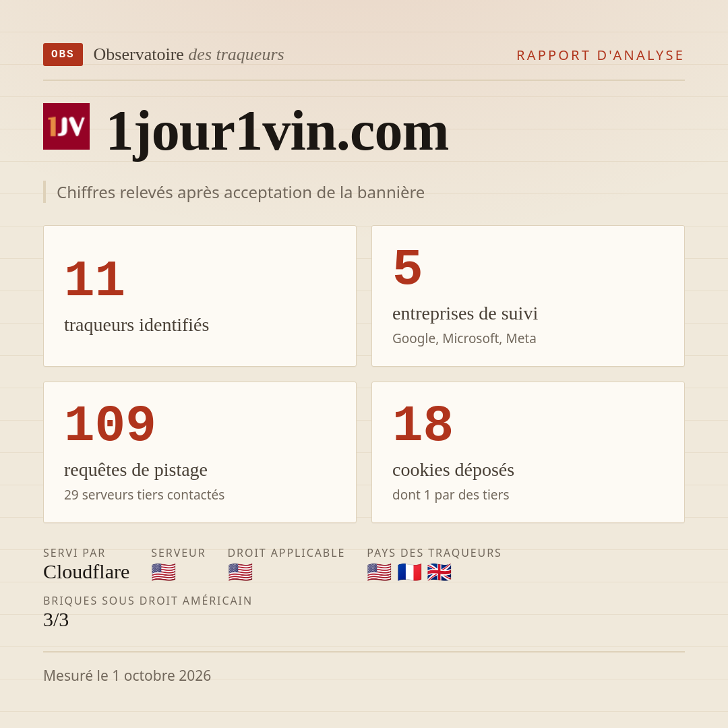The width and height of the screenshot is (728, 728).
Task: Click the 'cookies déposés' label
Action: click(453, 470)
